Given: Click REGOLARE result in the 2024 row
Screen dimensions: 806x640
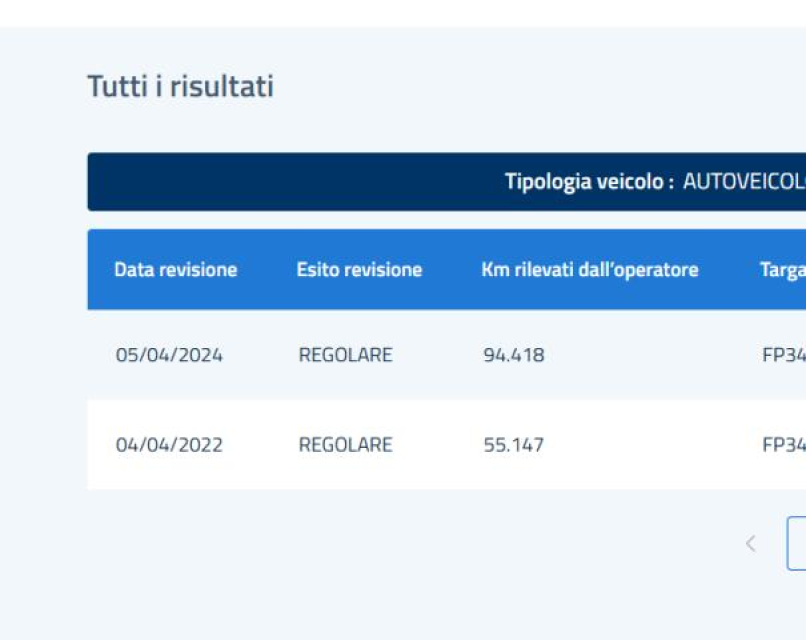Looking at the screenshot, I should tap(345, 355).
